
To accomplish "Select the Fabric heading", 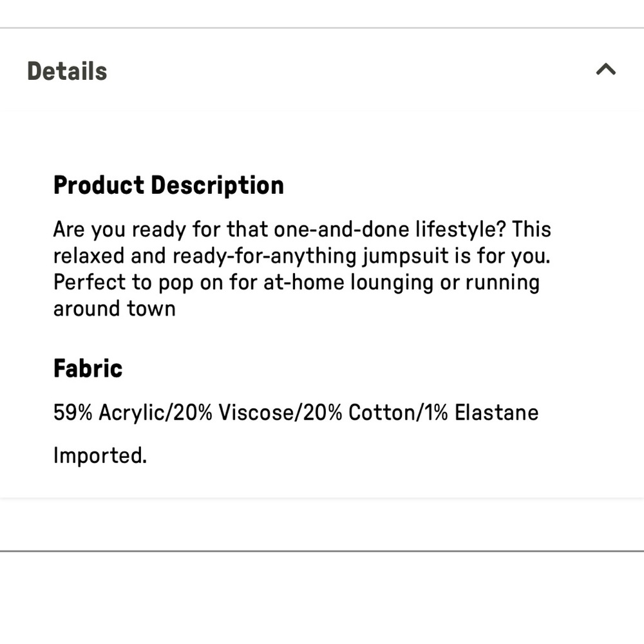I will pyautogui.click(x=88, y=368).
